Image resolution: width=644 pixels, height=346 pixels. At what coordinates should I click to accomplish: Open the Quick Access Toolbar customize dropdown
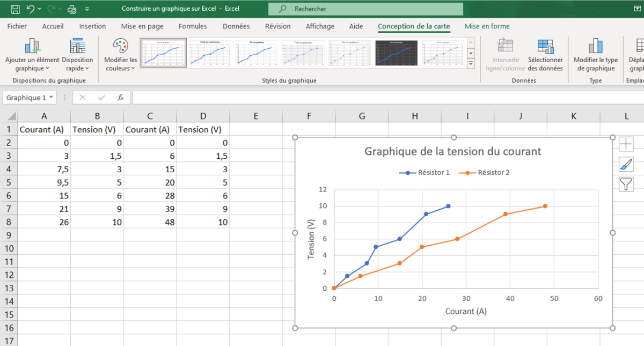pyautogui.click(x=87, y=9)
